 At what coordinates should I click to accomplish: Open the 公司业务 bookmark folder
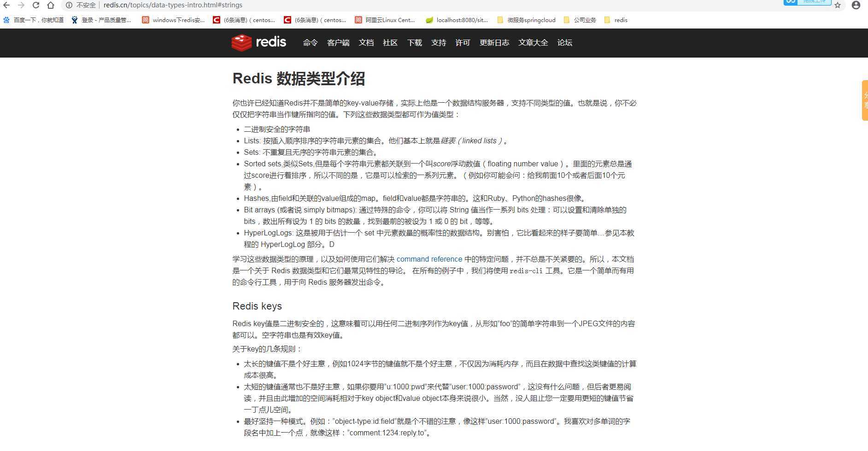[580, 20]
